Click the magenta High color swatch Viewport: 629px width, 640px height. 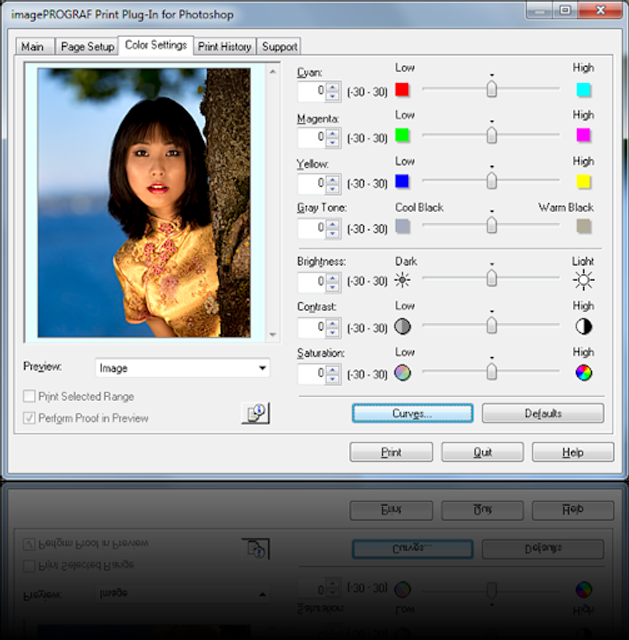click(x=583, y=135)
